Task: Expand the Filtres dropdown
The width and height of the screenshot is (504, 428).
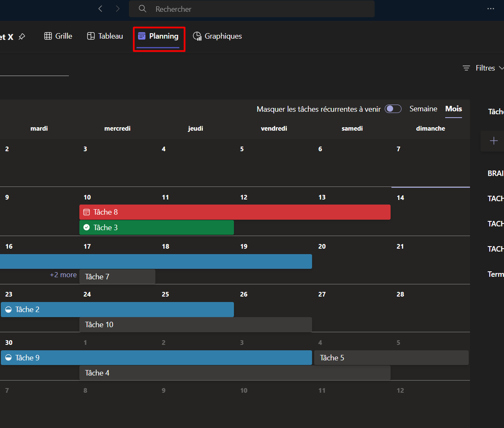Action: 485,68
